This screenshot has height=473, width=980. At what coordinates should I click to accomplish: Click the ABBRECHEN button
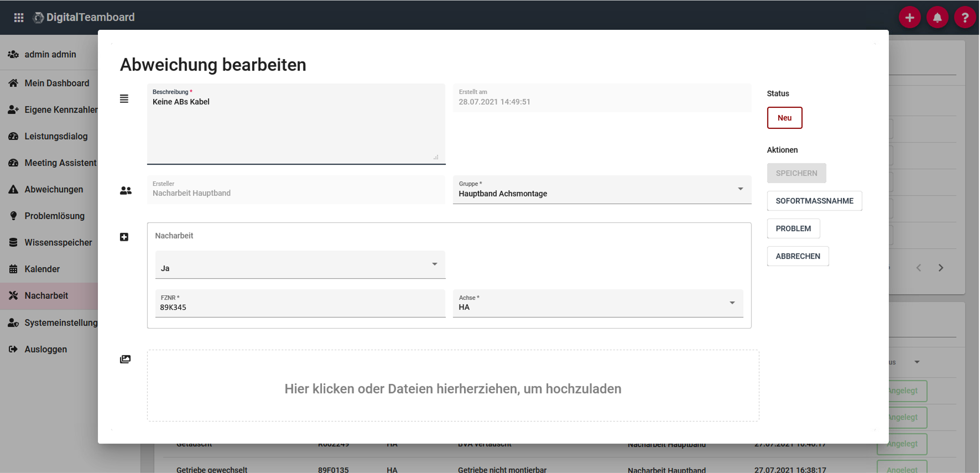tap(798, 256)
